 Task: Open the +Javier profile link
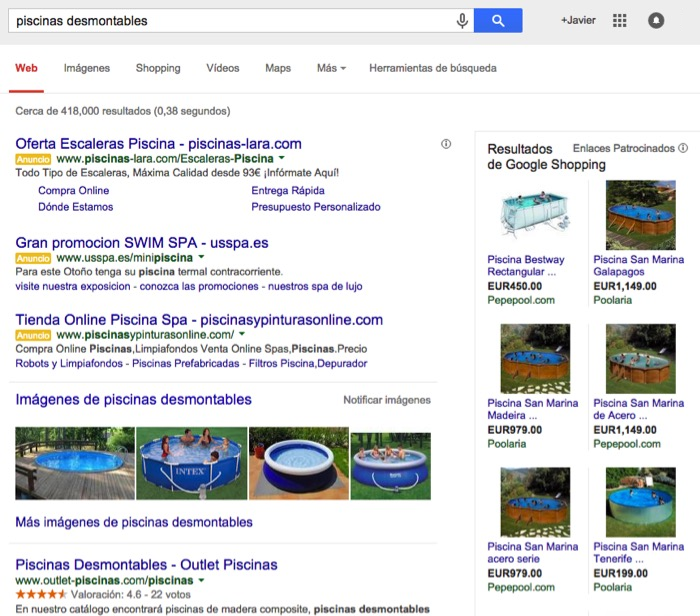click(x=578, y=21)
